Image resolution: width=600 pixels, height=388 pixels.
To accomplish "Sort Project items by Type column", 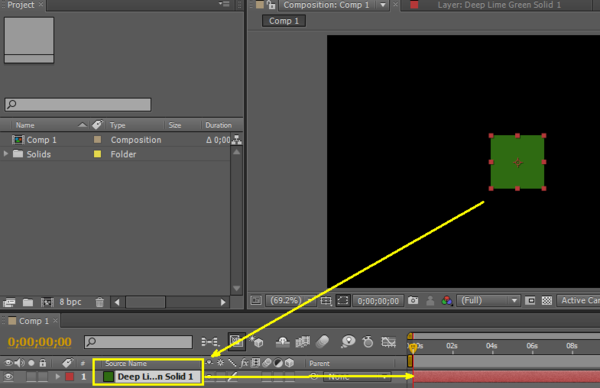I will click(x=117, y=125).
